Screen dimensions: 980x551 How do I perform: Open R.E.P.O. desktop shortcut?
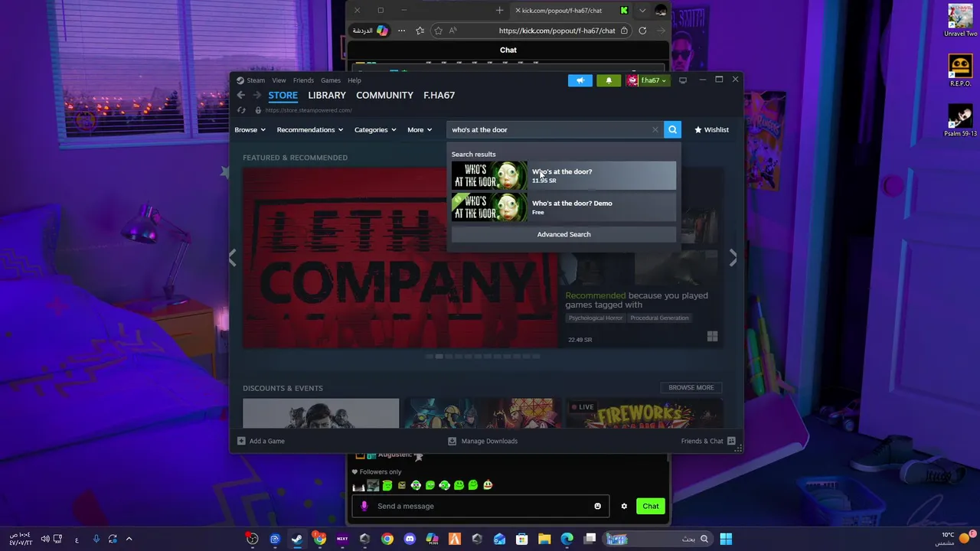pos(960,70)
